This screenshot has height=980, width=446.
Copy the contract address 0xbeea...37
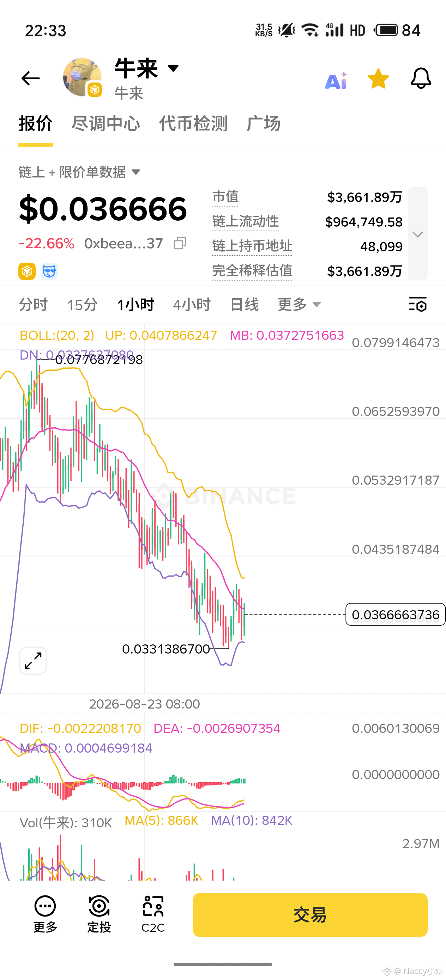point(180,243)
